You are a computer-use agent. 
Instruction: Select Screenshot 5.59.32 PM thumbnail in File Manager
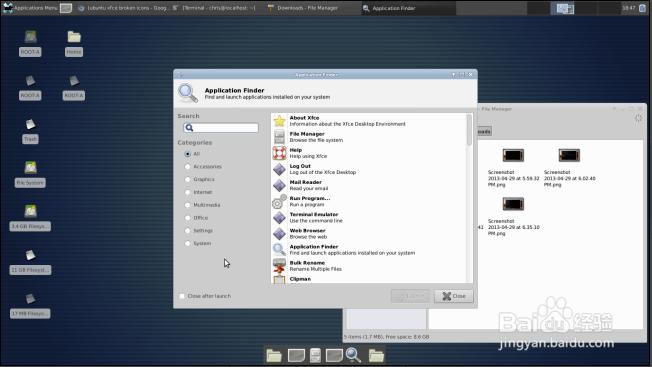[x=513, y=155]
